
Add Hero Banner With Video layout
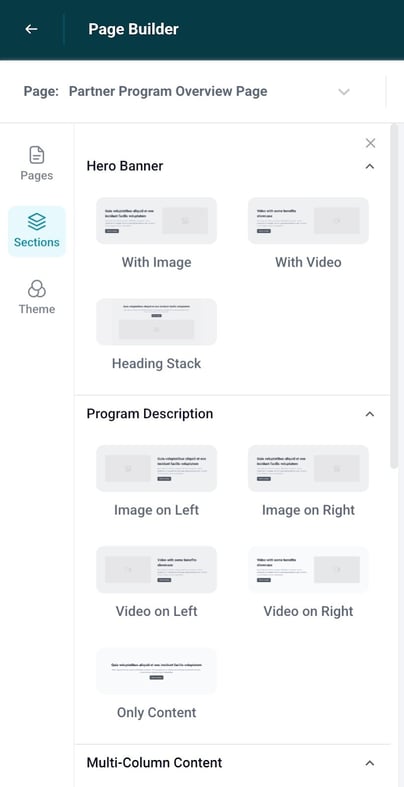pyautogui.click(x=308, y=221)
